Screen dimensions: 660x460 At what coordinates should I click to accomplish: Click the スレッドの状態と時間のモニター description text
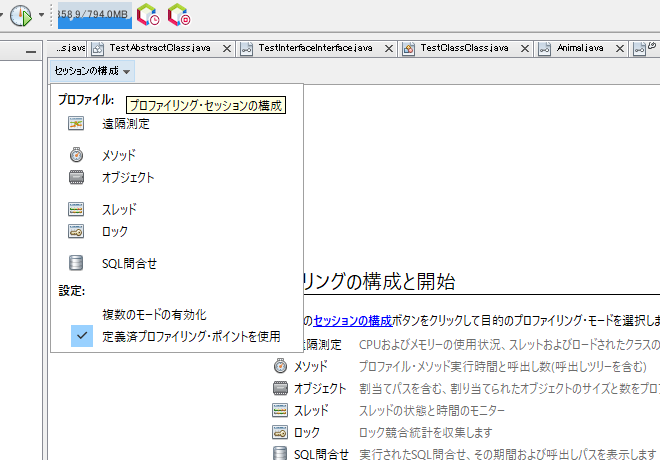click(432, 410)
